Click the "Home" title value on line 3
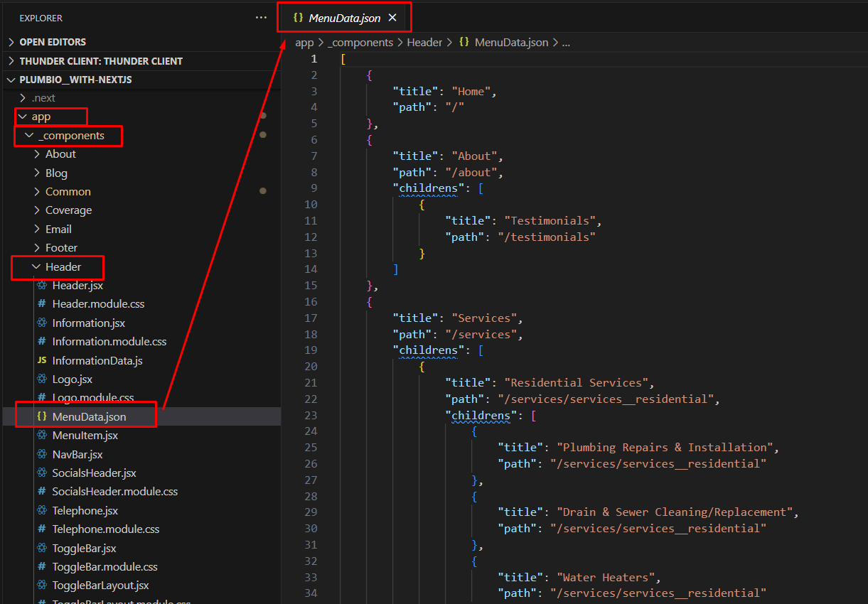This screenshot has width=868, height=604. pos(471,92)
